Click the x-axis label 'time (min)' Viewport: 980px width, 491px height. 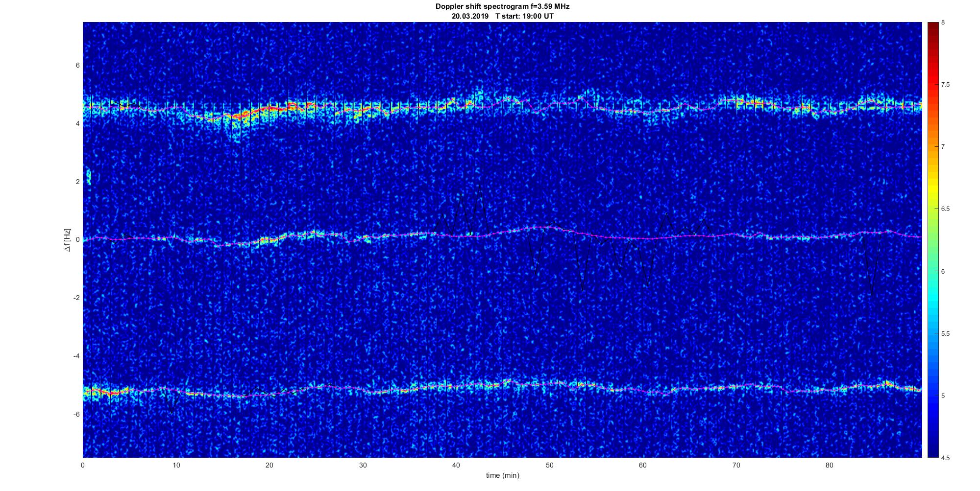(x=502, y=475)
